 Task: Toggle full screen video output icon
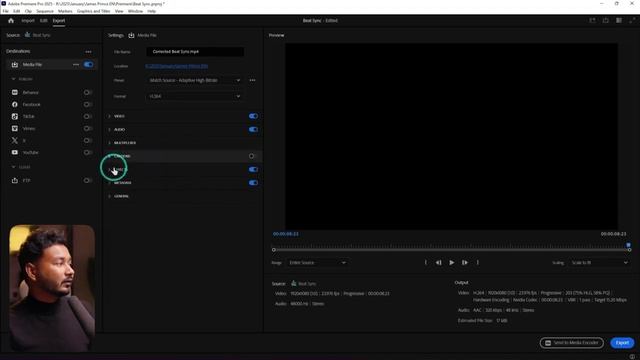632,20
